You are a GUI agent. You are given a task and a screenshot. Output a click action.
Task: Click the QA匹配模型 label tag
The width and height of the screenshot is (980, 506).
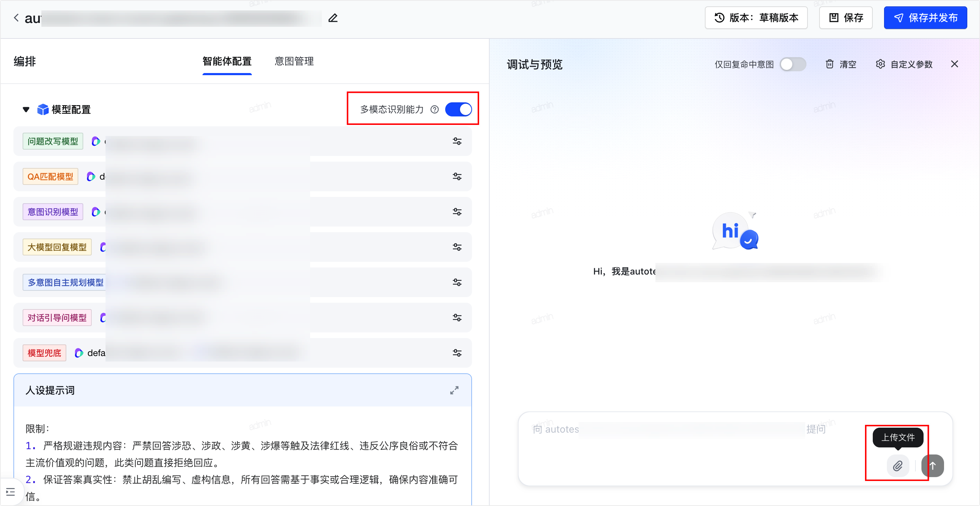(x=50, y=176)
